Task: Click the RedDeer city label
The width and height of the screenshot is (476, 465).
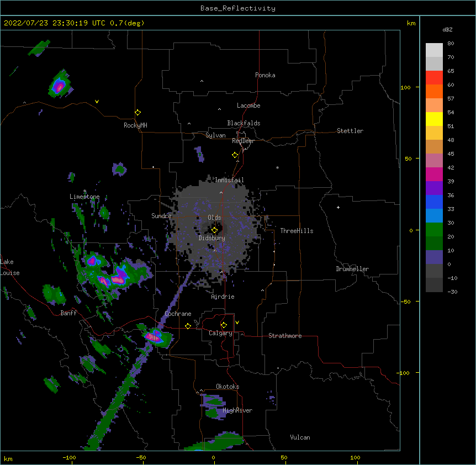Action: tap(243, 141)
